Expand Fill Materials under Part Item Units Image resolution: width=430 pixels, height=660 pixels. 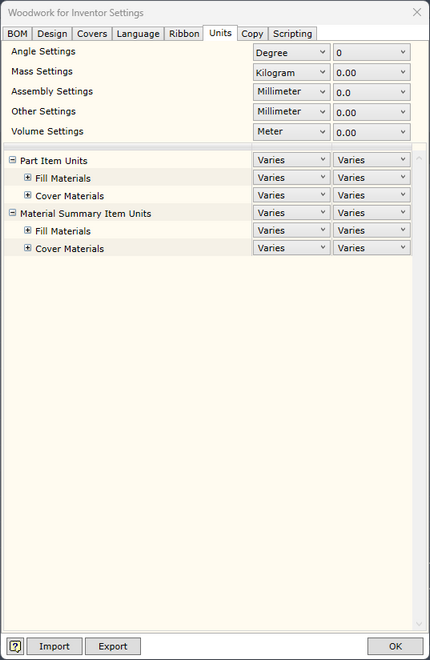[x=28, y=178]
